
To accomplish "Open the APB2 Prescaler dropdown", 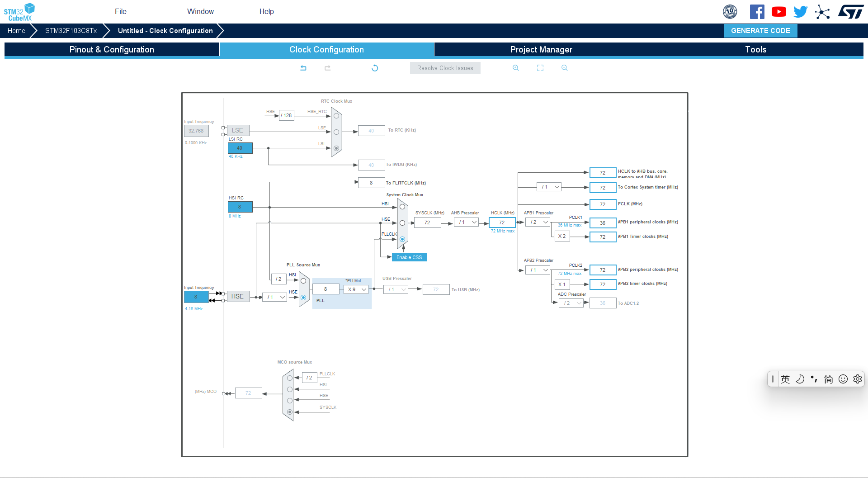I will point(538,270).
